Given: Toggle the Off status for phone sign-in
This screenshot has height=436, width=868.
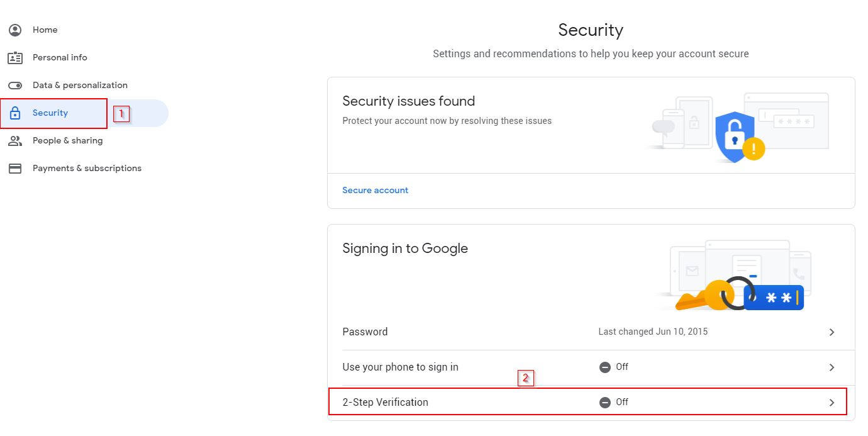Looking at the screenshot, I should (604, 367).
